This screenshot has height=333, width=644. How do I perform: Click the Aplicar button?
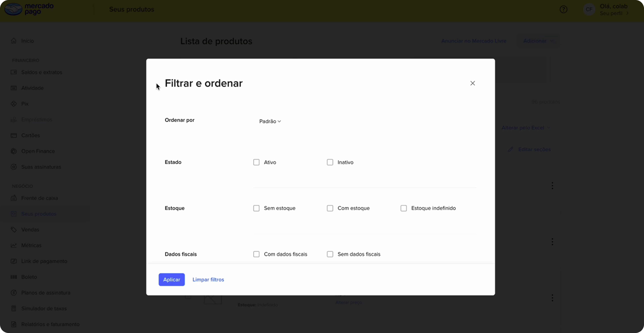coord(171,280)
